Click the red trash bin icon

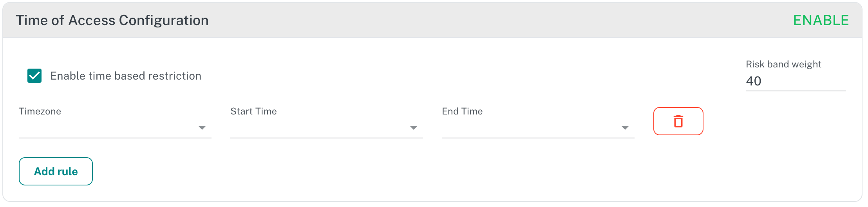(x=678, y=121)
